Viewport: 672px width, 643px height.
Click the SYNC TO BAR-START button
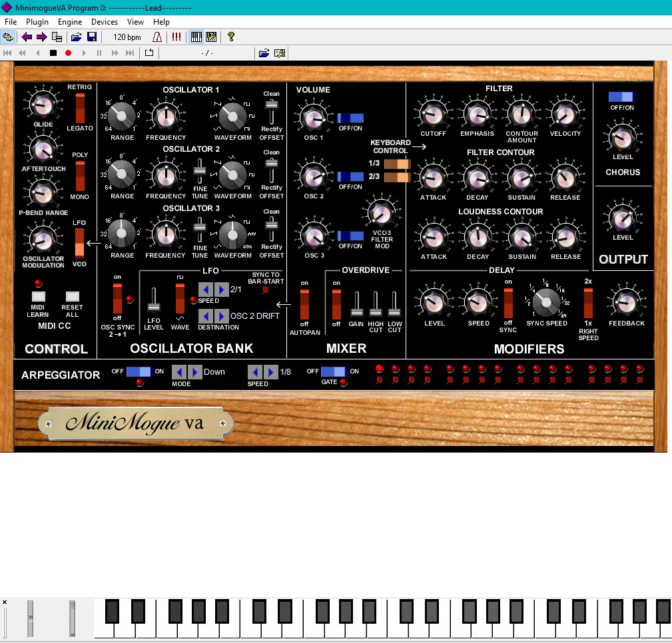266,290
